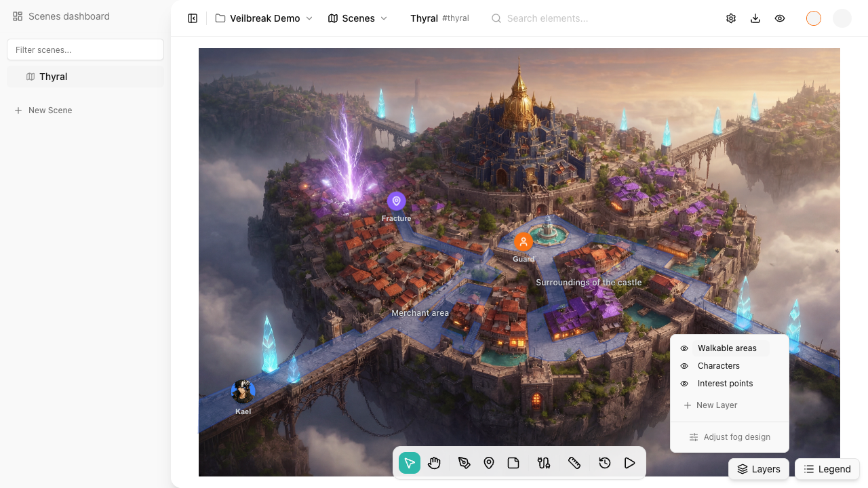Select the pen drawing tool
The height and width of the screenshot is (488, 868).
point(464,463)
